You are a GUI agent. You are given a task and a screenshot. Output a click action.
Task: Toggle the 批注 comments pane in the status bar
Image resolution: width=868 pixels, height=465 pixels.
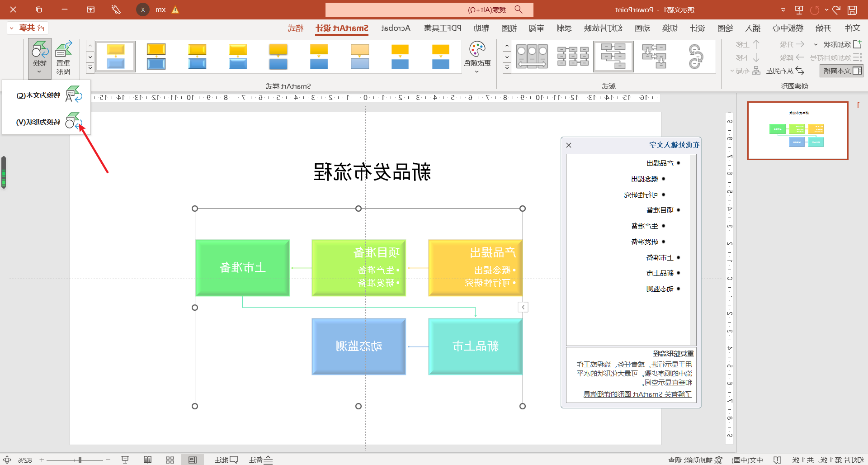point(226,460)
